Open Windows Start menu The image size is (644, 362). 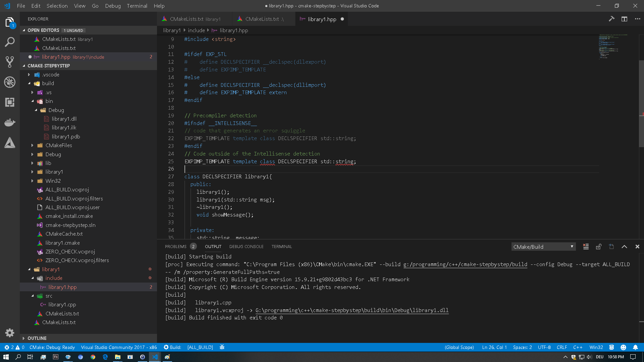point(6,357)
